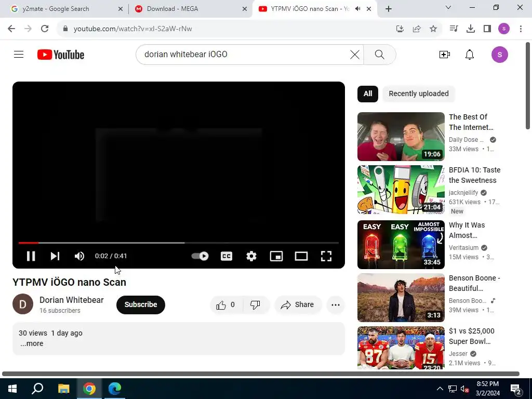Open File Explorer from taskbar
The image size is (532, 399).
point(63,389)
